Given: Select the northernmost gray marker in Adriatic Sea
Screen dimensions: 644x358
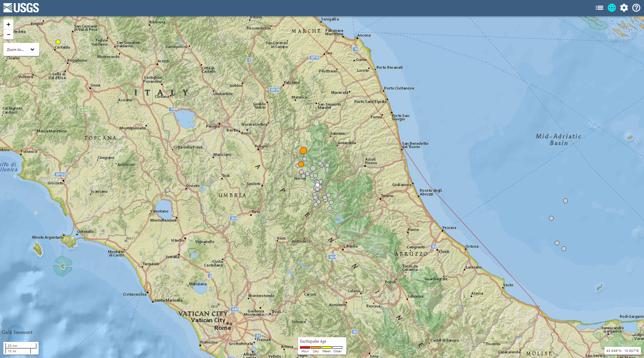Looking at the screenshot, I should (565, 201).
